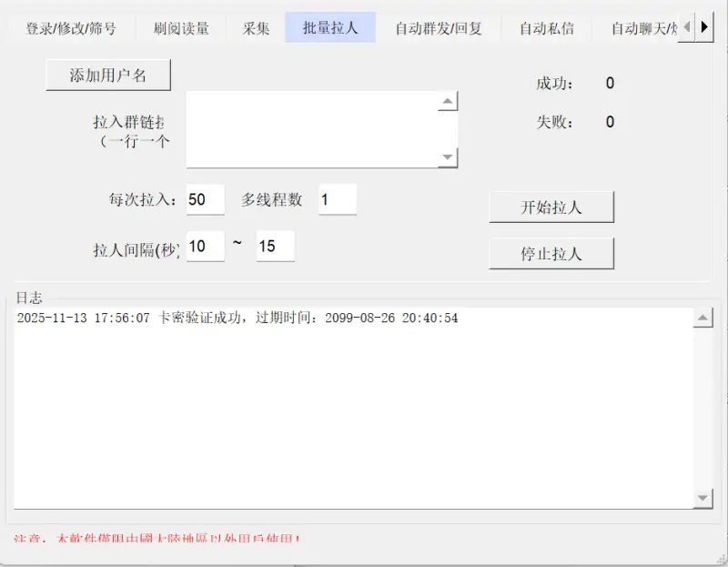Click the 开始拉人 button
The width and height of the screenshot is (728, 567).
tap(551, 207)
